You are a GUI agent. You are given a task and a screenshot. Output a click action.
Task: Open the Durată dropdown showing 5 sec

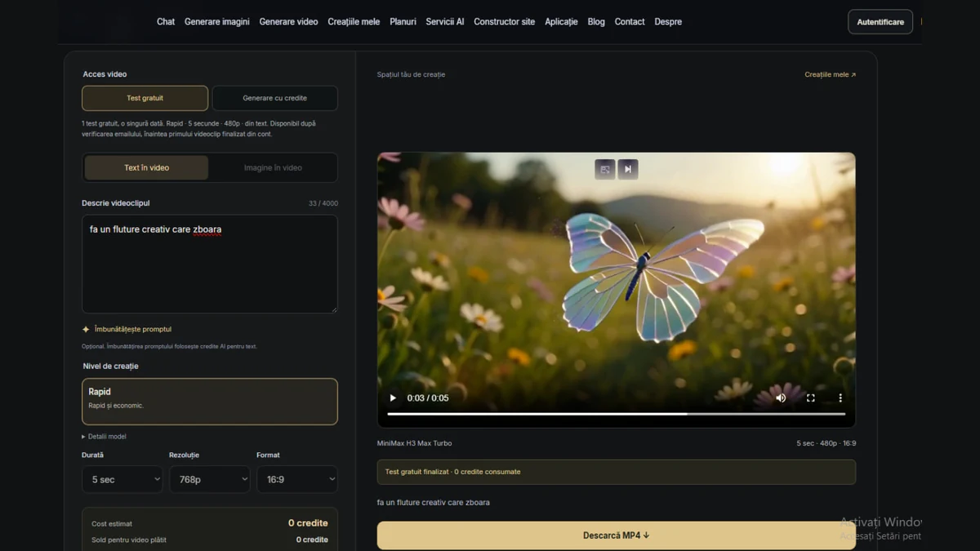(122, 479)
